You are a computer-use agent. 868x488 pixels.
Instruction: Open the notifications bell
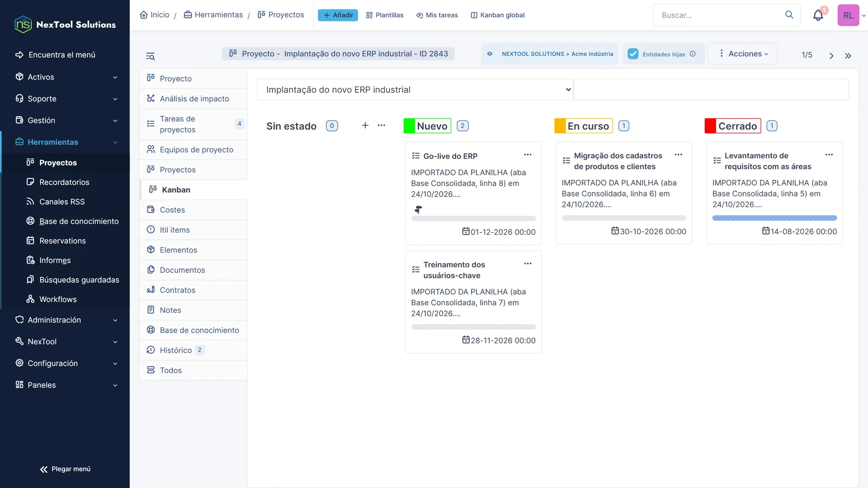click(x=818, y=15)
